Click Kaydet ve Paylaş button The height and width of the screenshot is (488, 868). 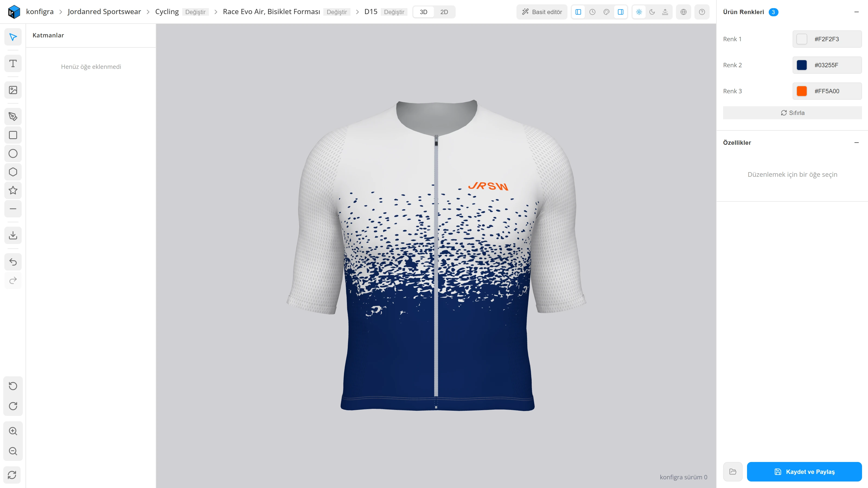(x=804, y=472)
